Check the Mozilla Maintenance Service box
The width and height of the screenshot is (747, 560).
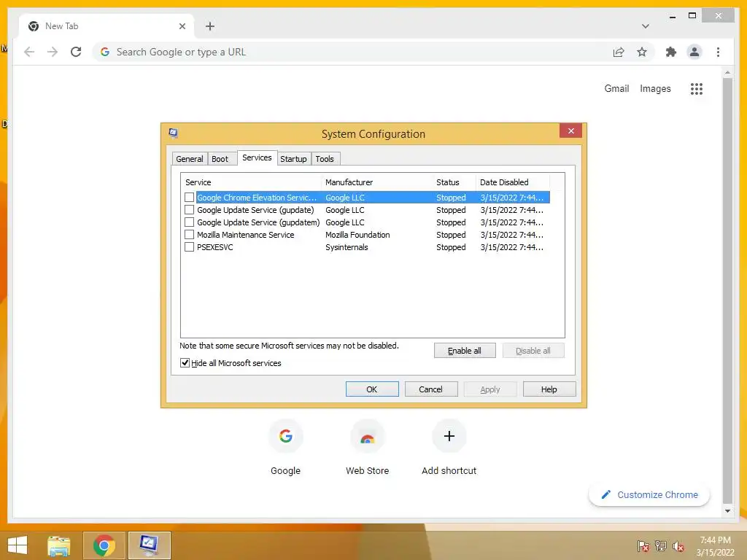[189, 234]
